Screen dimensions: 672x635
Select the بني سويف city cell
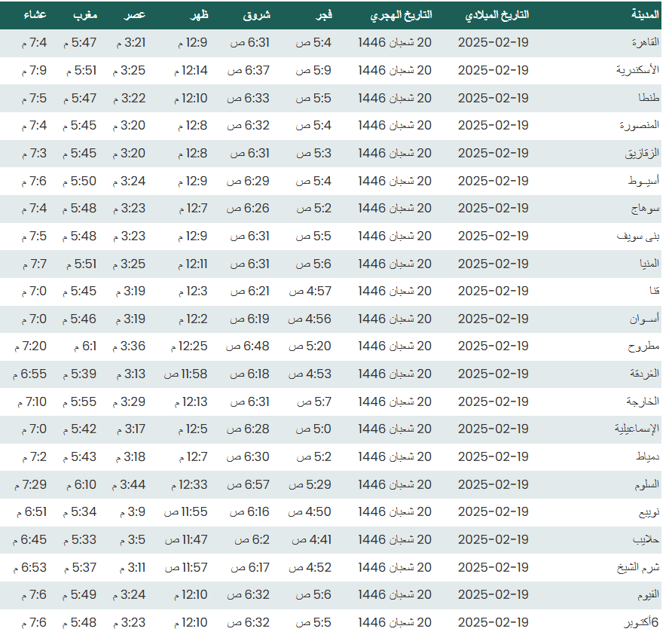coord(637,236)
